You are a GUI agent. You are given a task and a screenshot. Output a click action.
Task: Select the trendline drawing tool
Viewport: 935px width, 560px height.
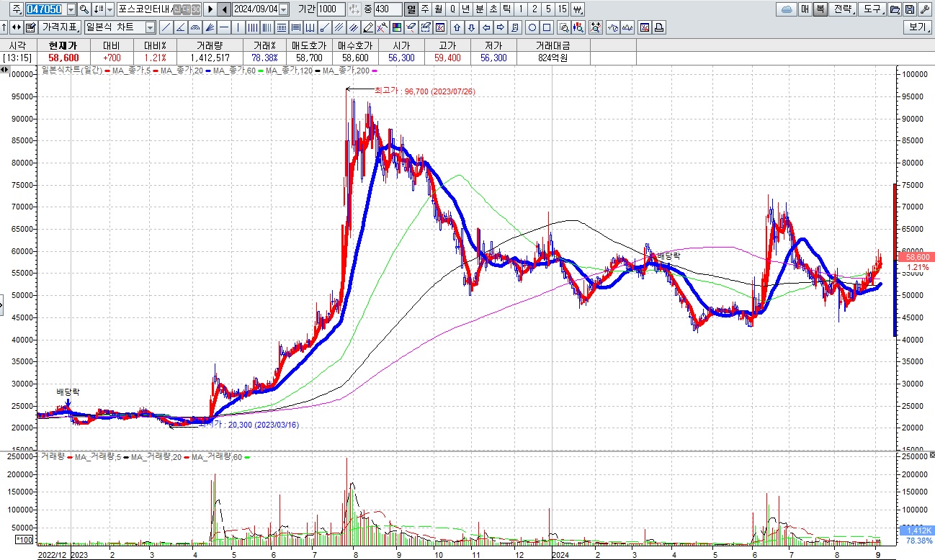pyautogui.click(x=166, y=27)
